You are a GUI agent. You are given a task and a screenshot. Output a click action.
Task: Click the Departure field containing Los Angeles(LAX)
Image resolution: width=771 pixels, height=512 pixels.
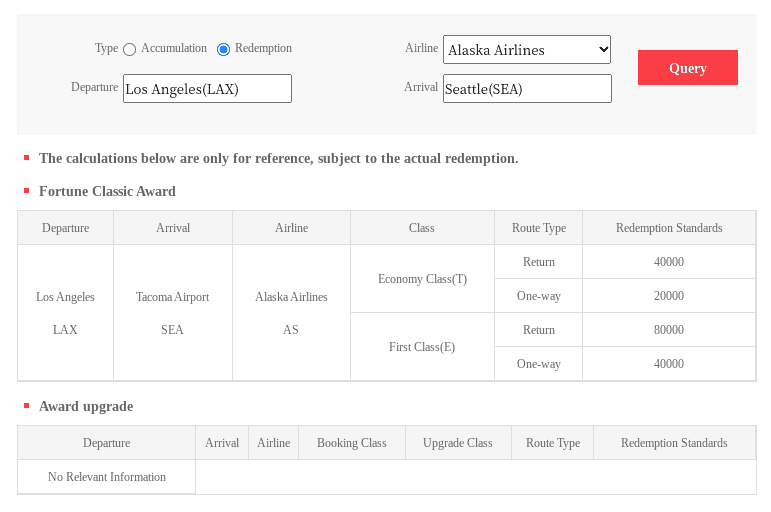click(x=207, y=89)
